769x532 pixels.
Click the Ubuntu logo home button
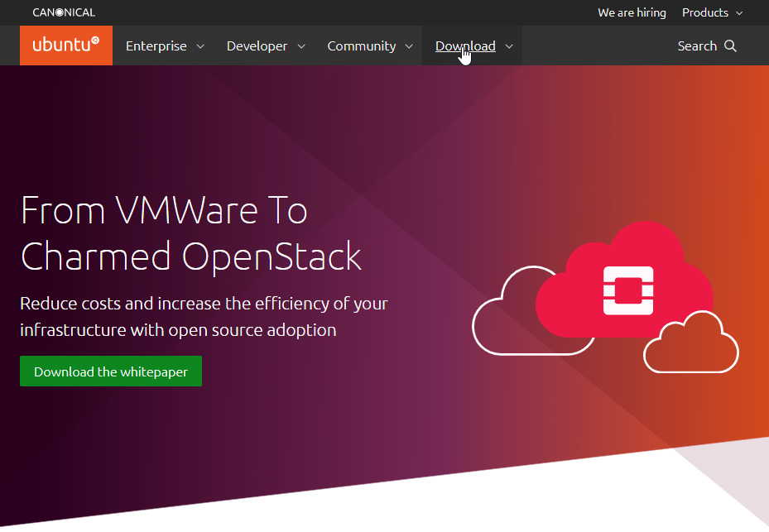[65, 46]
